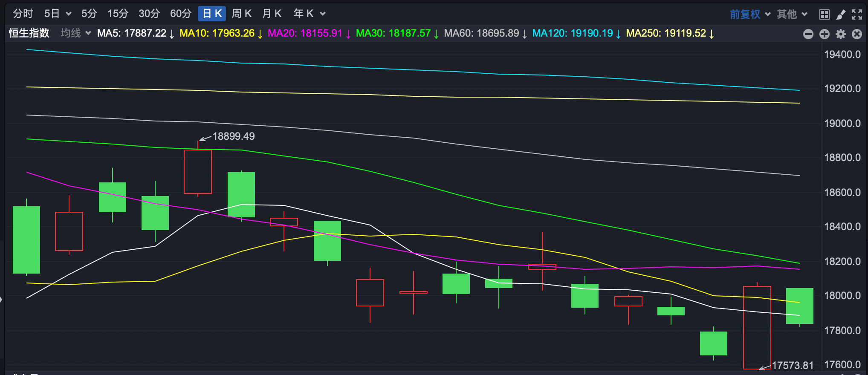Expand the 年K dropdown arrow
The image size is (868, 375).
coord(323,14)
